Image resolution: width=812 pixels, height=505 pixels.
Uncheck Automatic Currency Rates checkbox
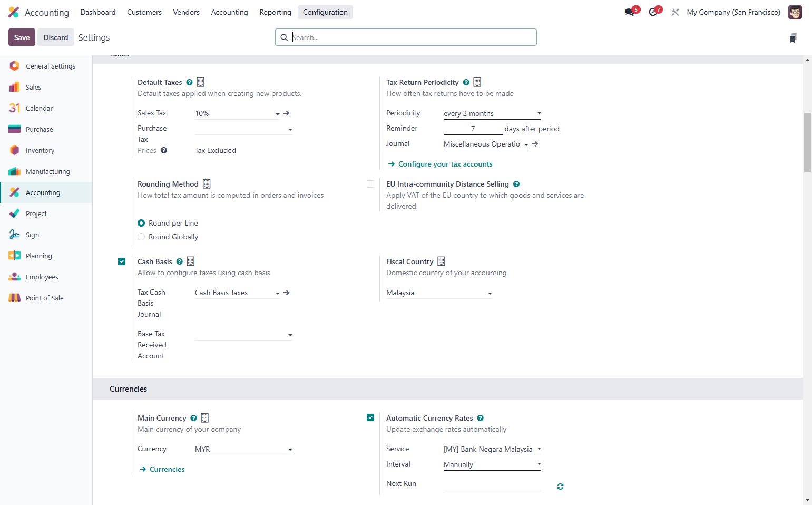point(370,417)
